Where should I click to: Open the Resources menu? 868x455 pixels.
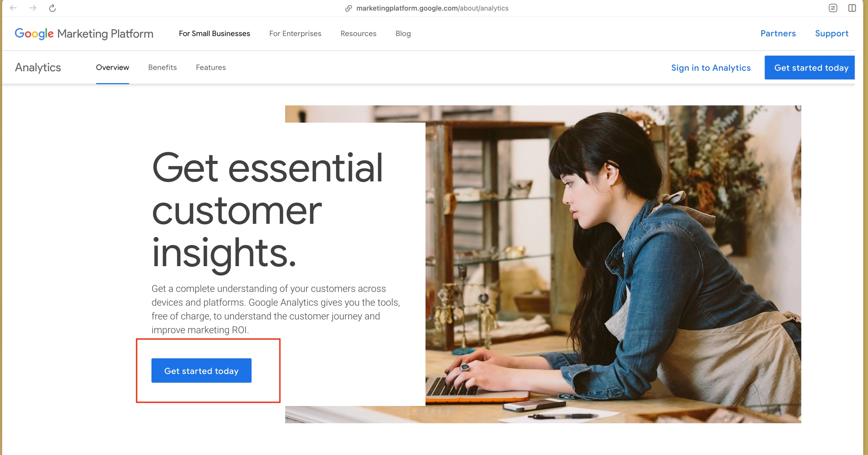pyautogui.click(x=358, y=34)
